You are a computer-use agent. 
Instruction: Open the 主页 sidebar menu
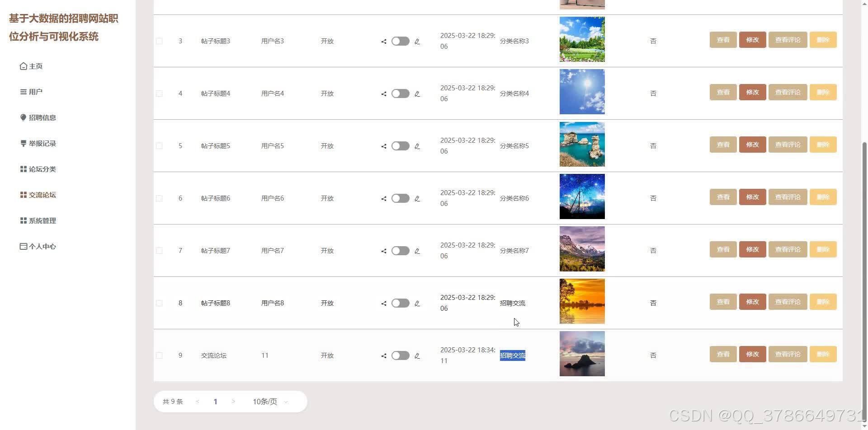(x=31, y=66)
